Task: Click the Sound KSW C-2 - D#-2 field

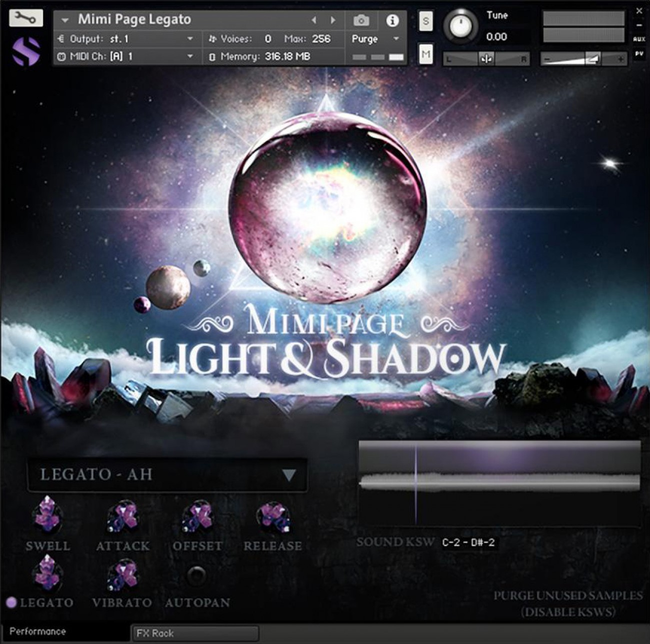Action: coord(468,542)
